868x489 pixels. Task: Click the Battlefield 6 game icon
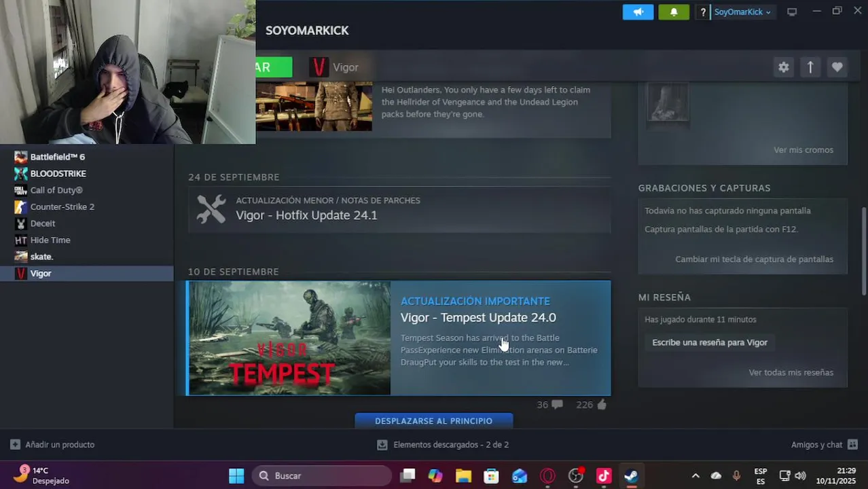pos(21,157)
